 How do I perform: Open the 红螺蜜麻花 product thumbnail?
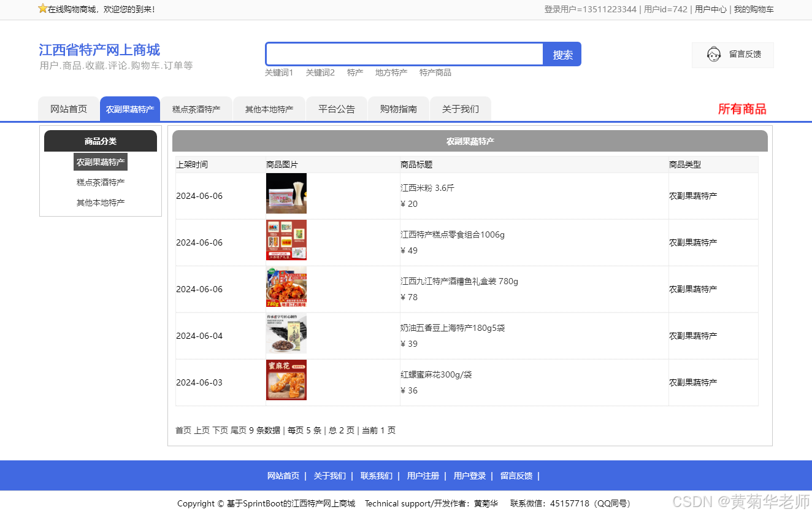point(286,380)
